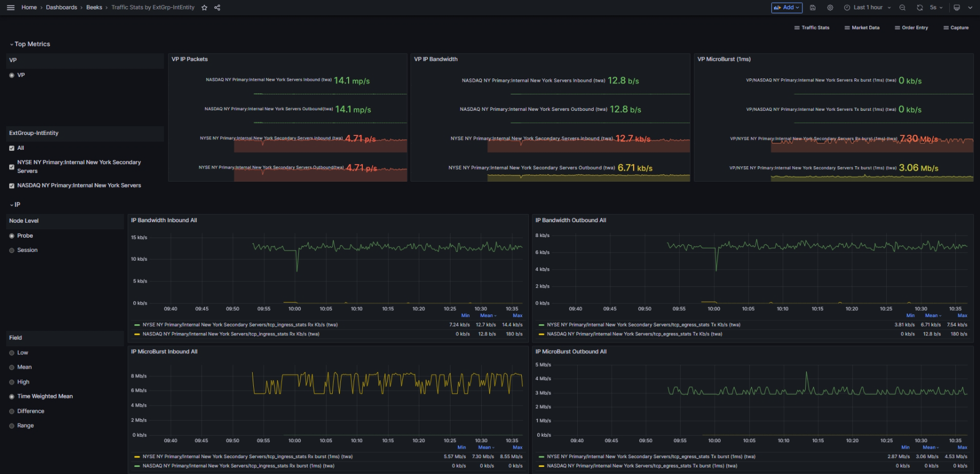Sort IP Bandwidth Inbound legend by Max
The width and height of the screenshot is (980, 474).
pos(517,315)
